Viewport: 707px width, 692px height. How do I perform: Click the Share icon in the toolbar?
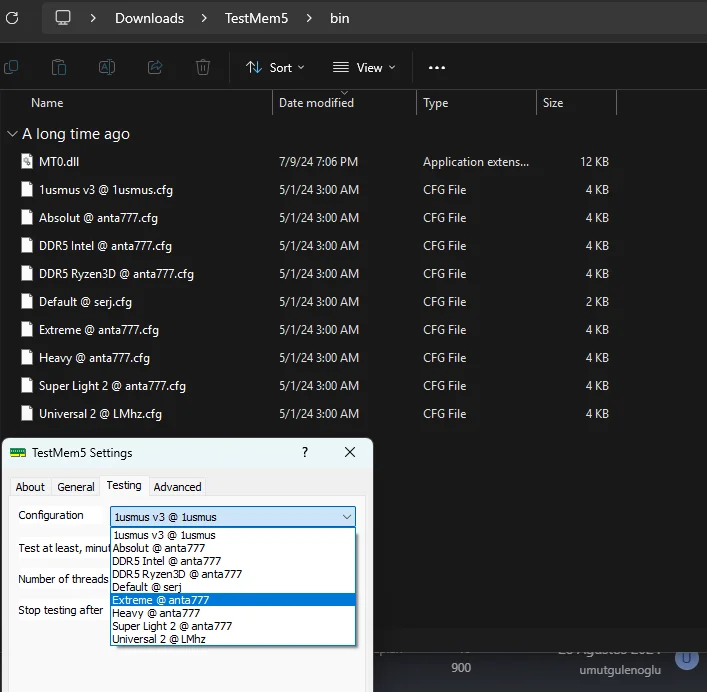pyautogui.click(x=155, y=67)
